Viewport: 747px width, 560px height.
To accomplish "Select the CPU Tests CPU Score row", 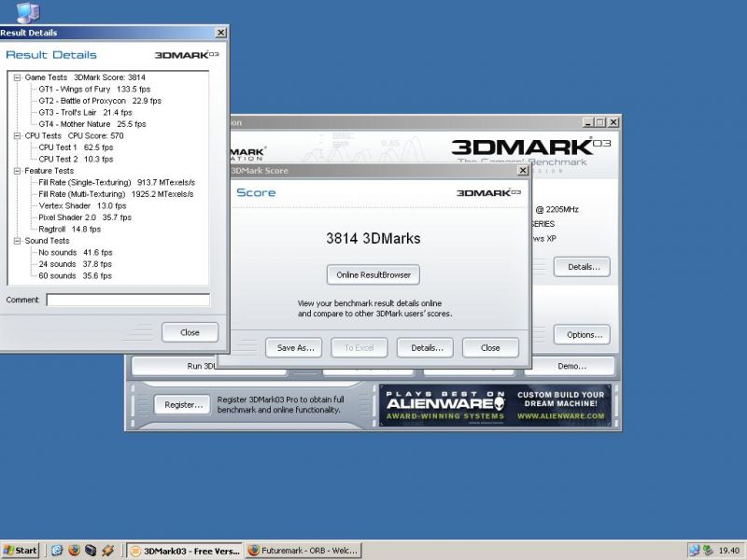I will [x=74, y=135].
